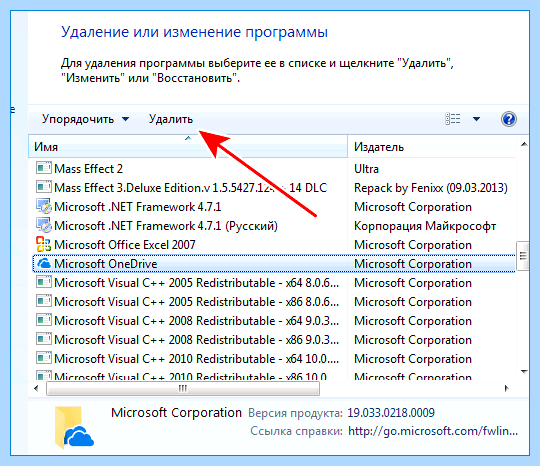Click the vertical scrollbar thumb
The image size is (540, 466).
tap(523, 256)
